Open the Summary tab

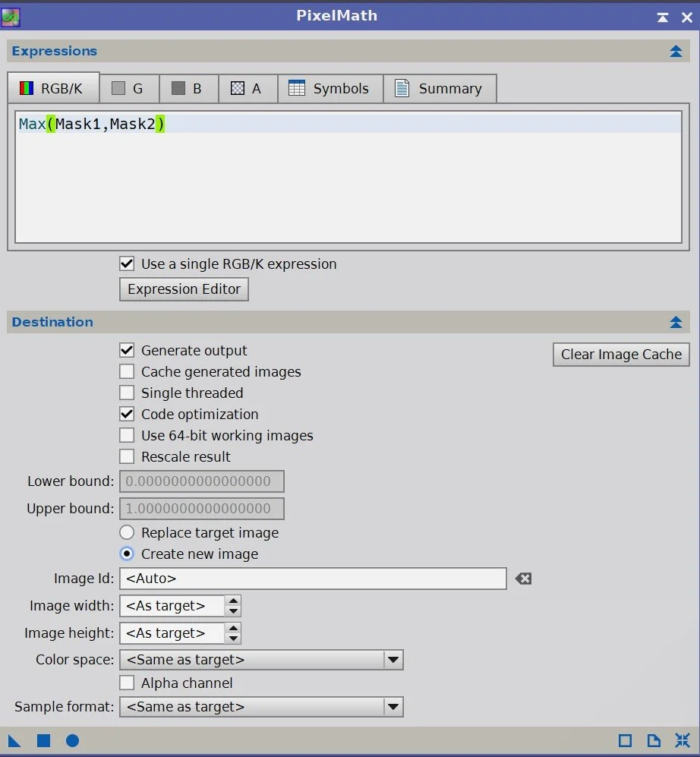click(x=440, y=88)
